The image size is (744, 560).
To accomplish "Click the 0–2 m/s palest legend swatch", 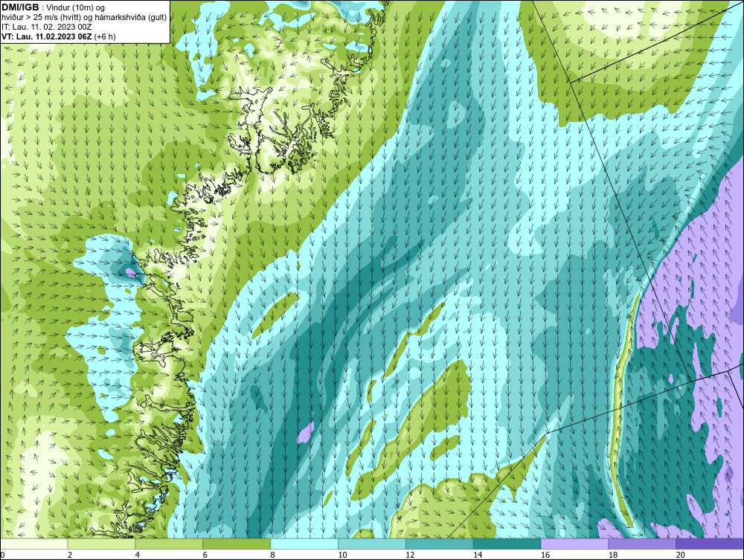I will pos(34,544).
